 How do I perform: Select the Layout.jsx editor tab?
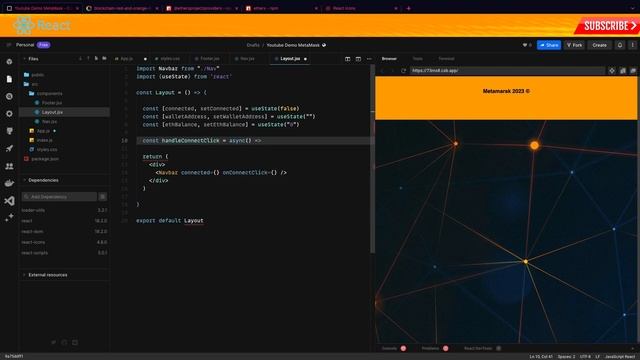click(x=290, y=59)
